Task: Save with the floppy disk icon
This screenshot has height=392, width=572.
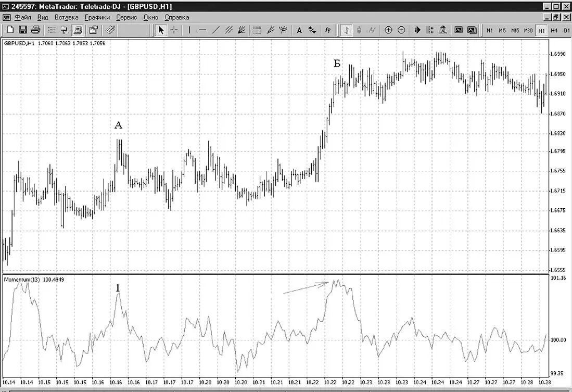Action: coord(23,30)
